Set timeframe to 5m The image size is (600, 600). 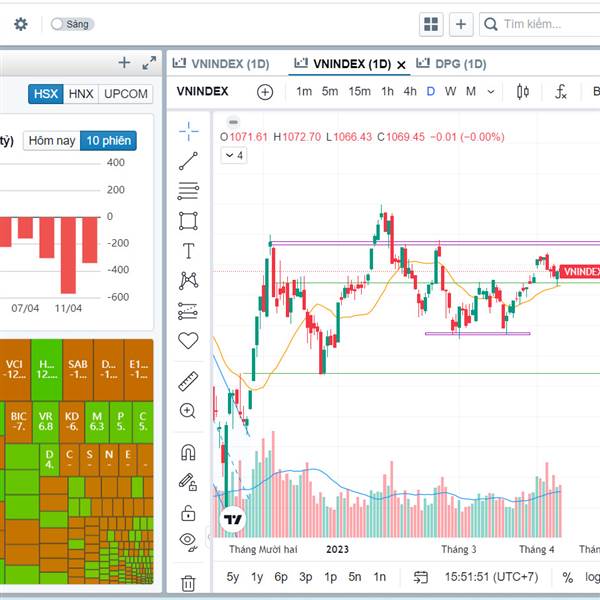(x=330, y=91)
